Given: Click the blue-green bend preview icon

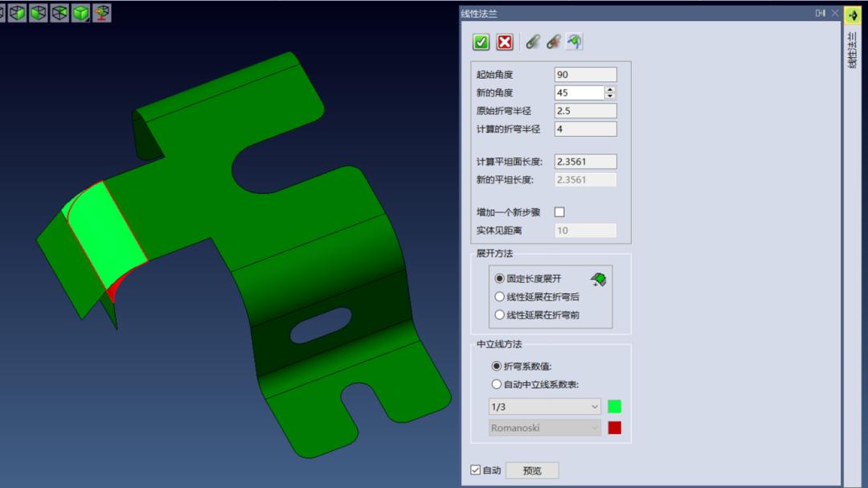Looking at the screenshot, I should tap(575, 42).
